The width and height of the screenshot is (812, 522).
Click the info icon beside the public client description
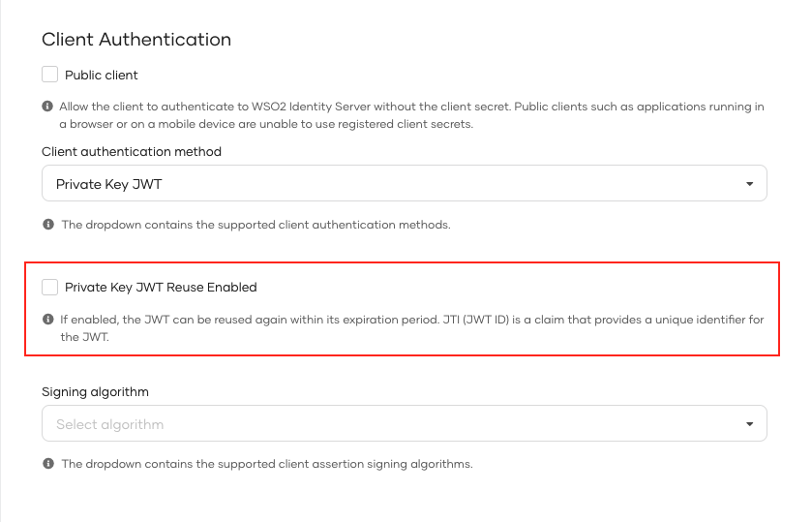click(x=47, y=107)
